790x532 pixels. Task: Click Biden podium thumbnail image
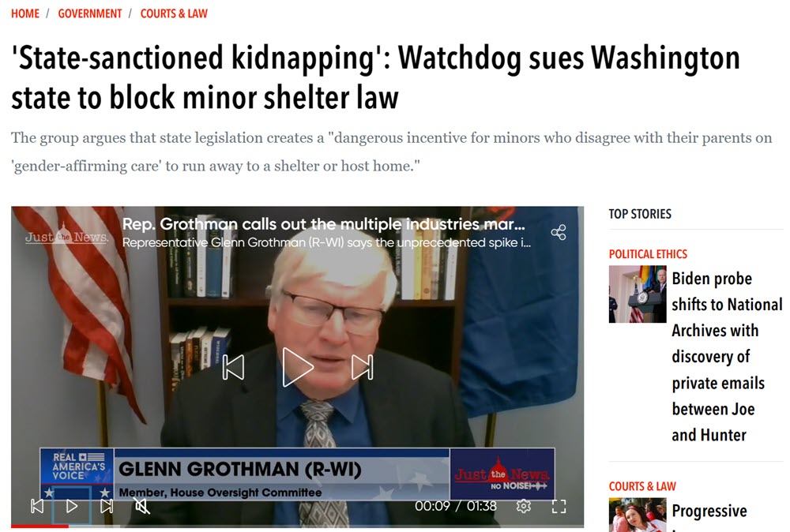pos(638,294)
